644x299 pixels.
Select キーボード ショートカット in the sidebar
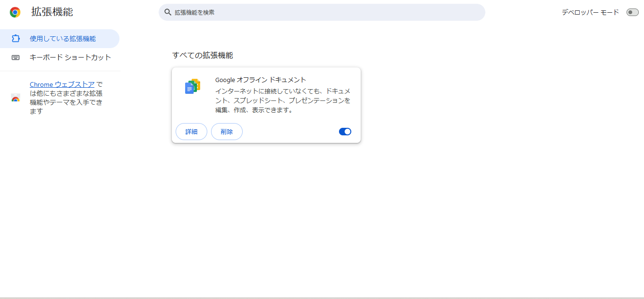click(x=70, y=58)
